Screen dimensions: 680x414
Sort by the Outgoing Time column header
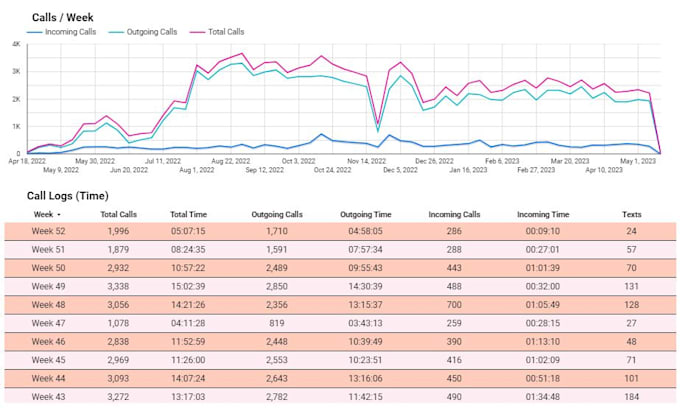click(366, 214)
